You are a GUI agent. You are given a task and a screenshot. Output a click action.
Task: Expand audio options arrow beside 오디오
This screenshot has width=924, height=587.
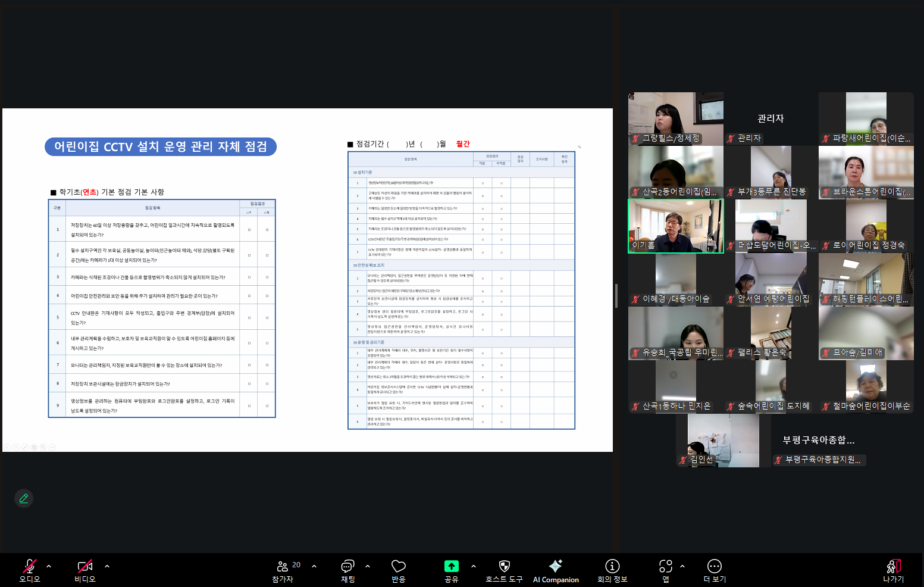tap(49, 566)
